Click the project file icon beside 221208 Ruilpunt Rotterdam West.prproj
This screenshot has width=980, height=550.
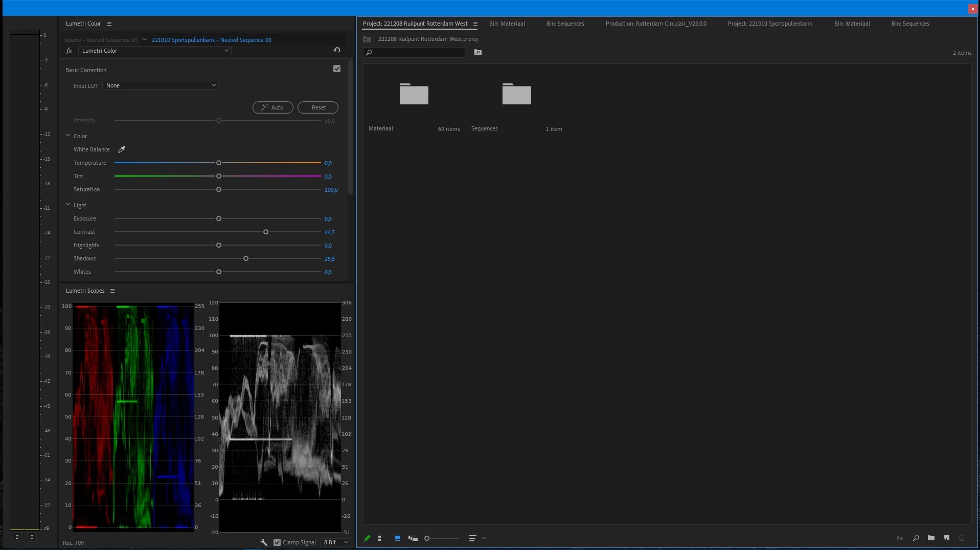(367, 39)
